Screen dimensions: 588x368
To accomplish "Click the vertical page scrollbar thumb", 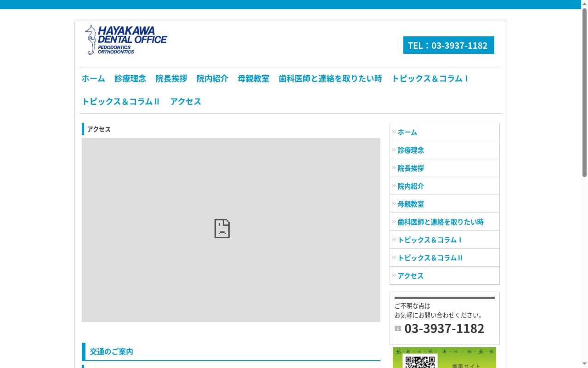I will click(584, 92).
